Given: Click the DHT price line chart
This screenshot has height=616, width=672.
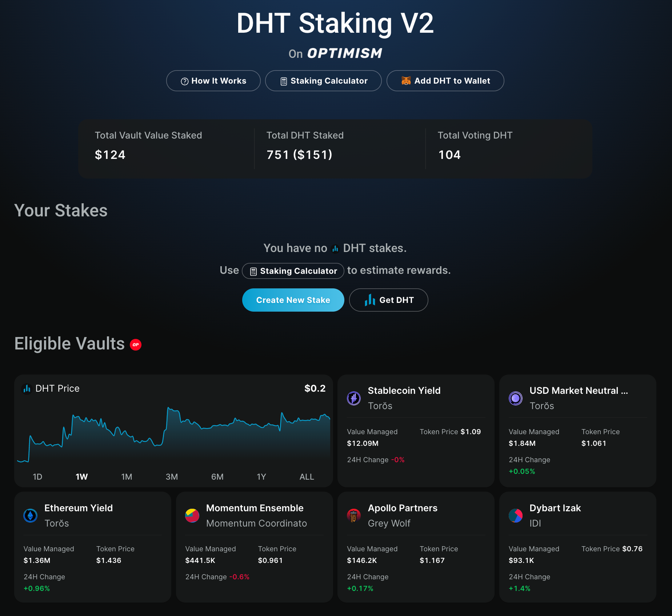Looking at the screenshot, I should [x=173, y=435].
